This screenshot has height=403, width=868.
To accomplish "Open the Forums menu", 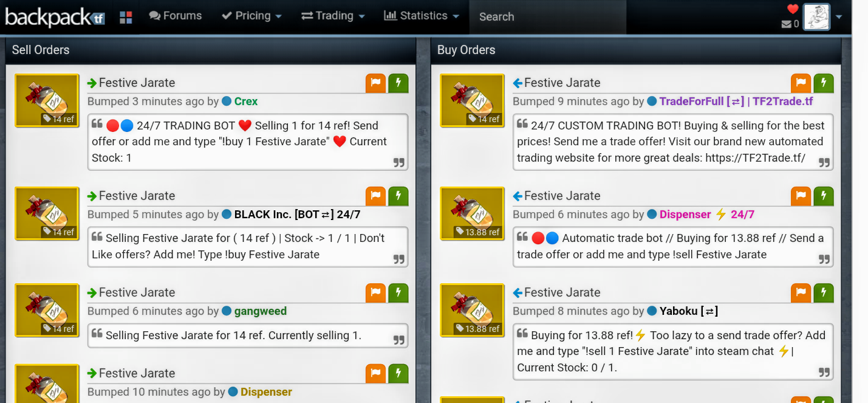I will click(x=176, y=16).
